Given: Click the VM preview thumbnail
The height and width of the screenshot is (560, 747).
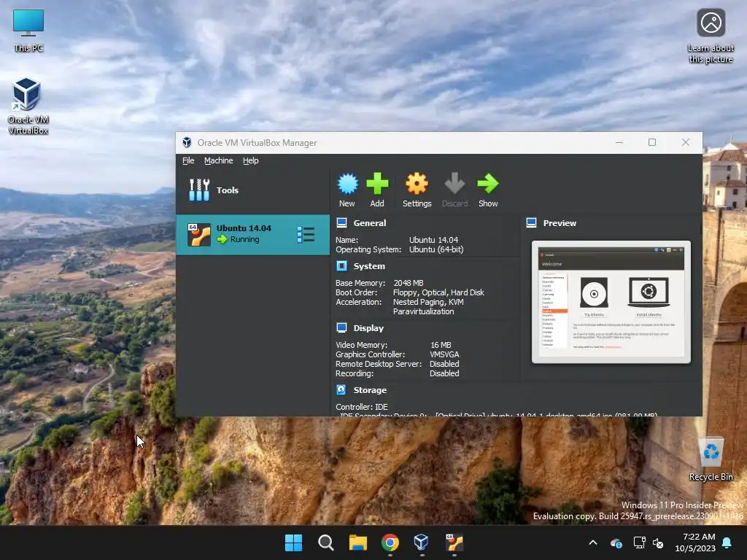Looking at the screenshot, I should [x=611, y=302].
